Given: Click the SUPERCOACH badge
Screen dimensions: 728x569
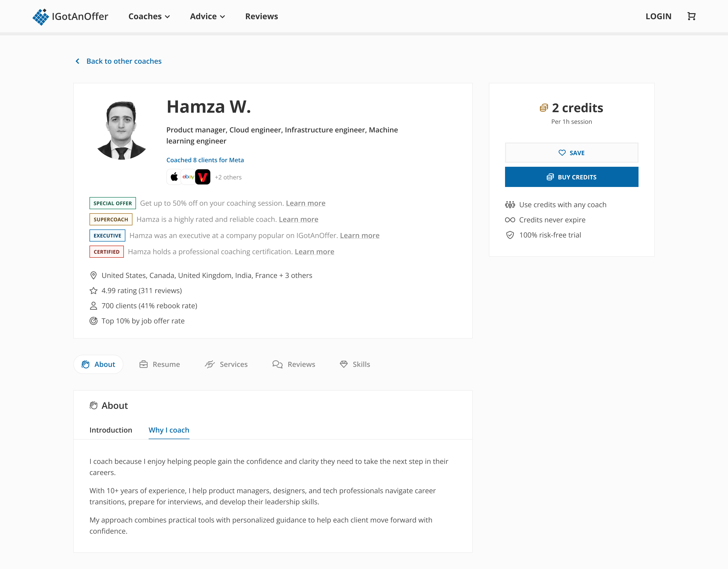Looking at the screenshot, I should pos(111,219).
